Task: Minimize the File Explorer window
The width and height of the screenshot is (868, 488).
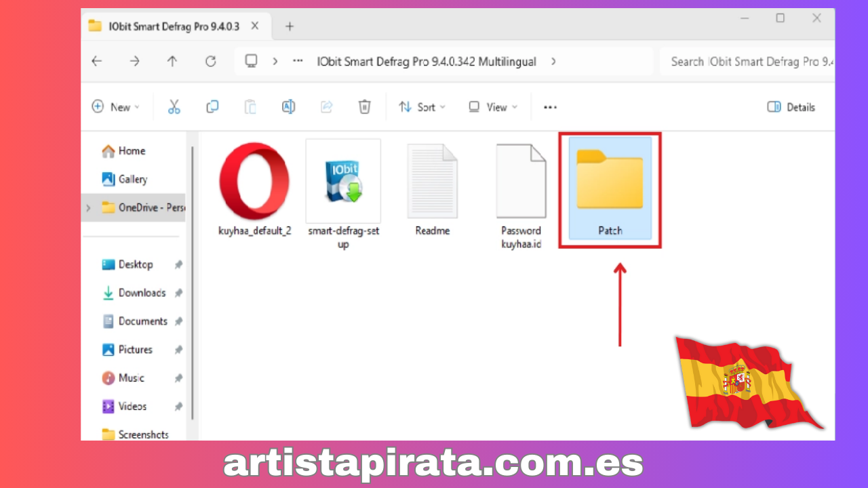Action: (743, 18)
